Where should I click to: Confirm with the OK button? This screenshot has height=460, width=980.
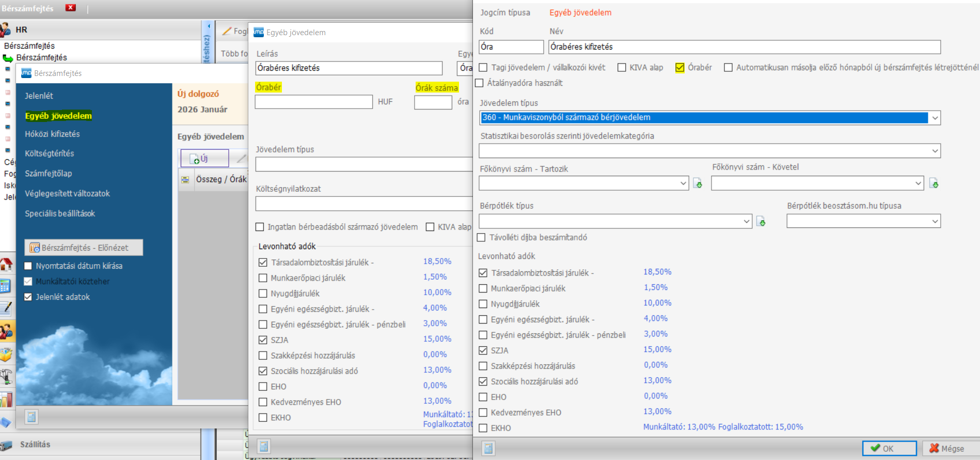pyautogui.click(x=889, y=448)
